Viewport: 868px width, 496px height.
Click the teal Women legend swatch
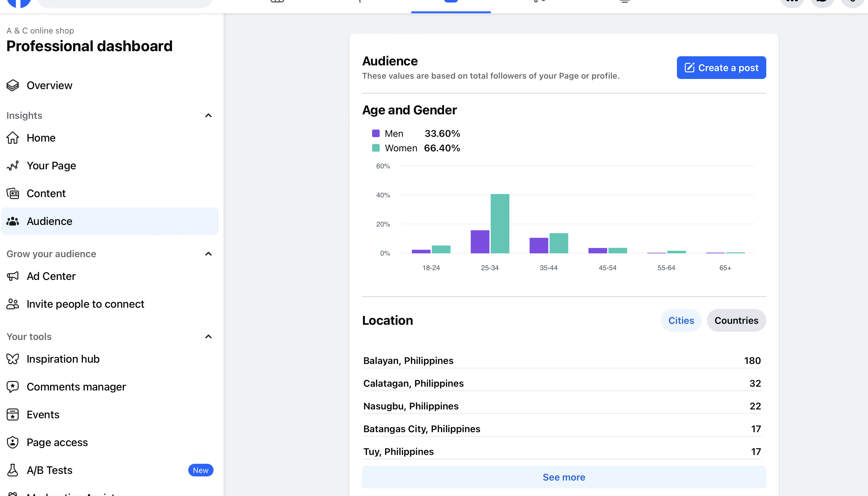[376, 148]
